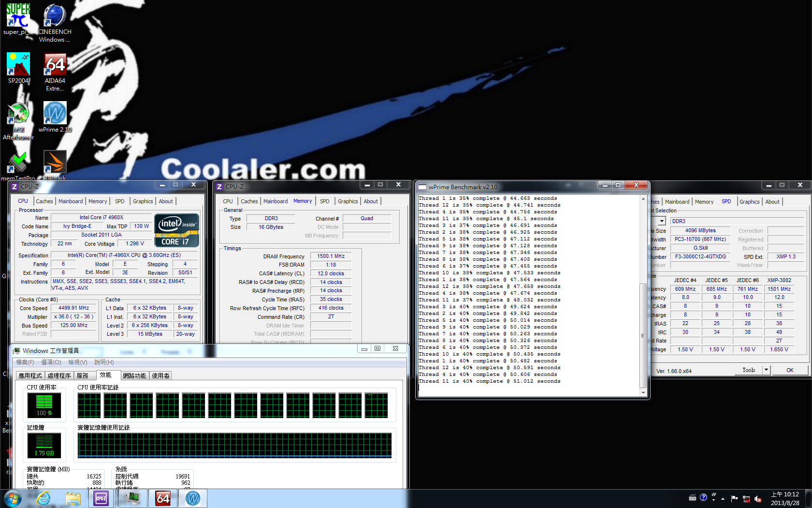Screen dimensions: 812x508
Task: Click the Multiplier x 36.0 value field
Action: pyautogui.click(x=74, y=316)
